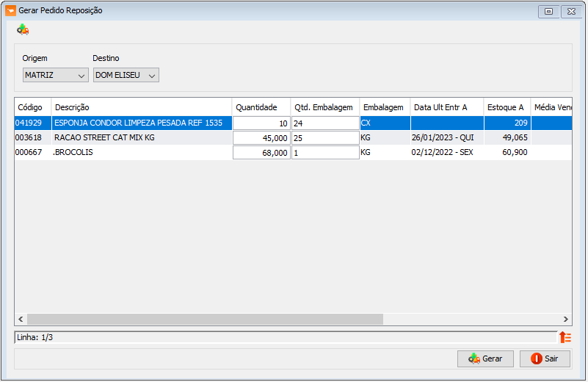Open the Destino DOM ELISEU dropdown
Screen dimensions: 588x382
pyautogui.click(x=126, y=75)
